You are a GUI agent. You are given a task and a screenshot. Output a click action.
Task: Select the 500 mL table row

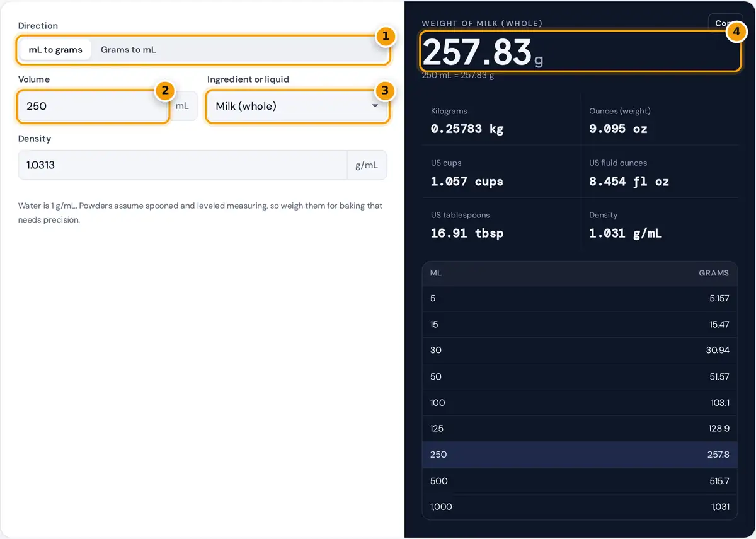pyautogui.click(x=580, y=481)
